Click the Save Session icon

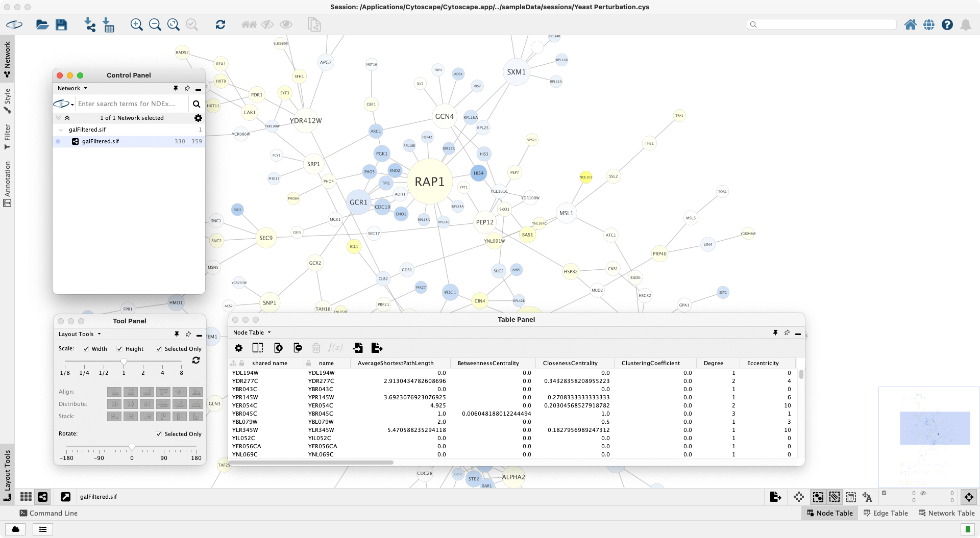pos(61,24)
